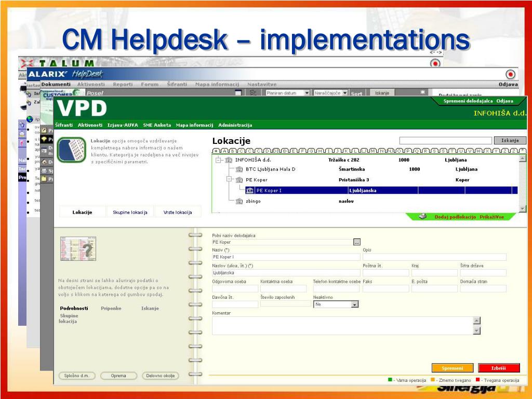Click the building icon beside BTC Ljubljana Hala D
The image size is (532, 399).
point(239,169)
